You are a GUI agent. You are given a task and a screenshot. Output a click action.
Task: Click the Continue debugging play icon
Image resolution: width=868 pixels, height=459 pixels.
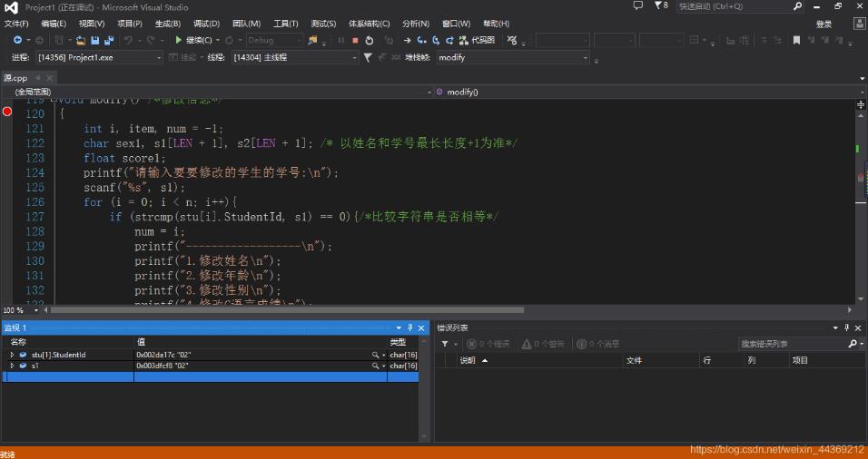[179, 41]
